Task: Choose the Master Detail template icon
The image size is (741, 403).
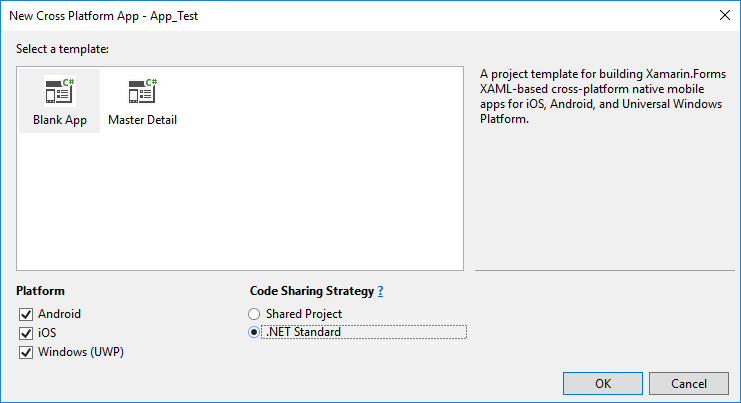Action: pos(142,91)
